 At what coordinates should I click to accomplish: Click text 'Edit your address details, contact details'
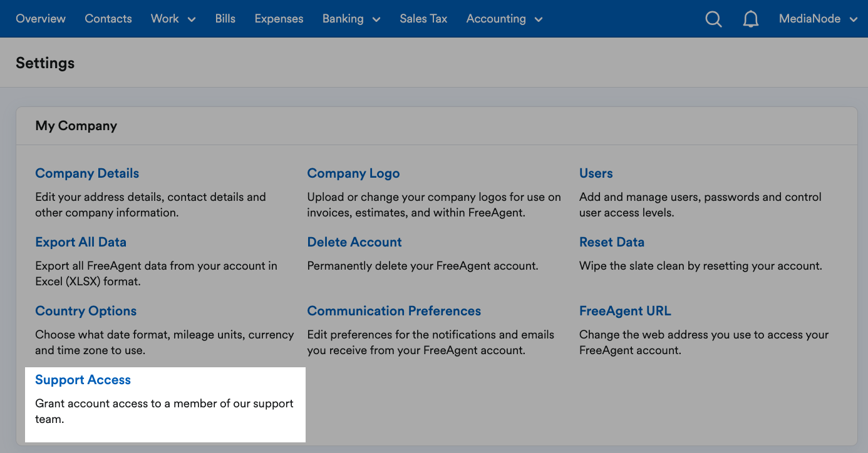point(140,197)
